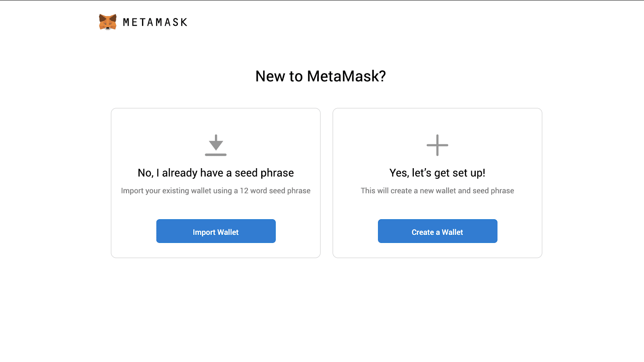Click the word "Import" on the blue button
This screenshot has height=362, width=644.
pyautogui.click(x=204, y=232)
